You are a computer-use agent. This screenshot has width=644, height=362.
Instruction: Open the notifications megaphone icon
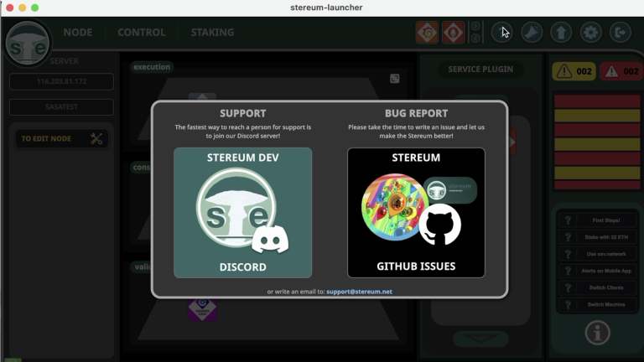click(532, 32)
